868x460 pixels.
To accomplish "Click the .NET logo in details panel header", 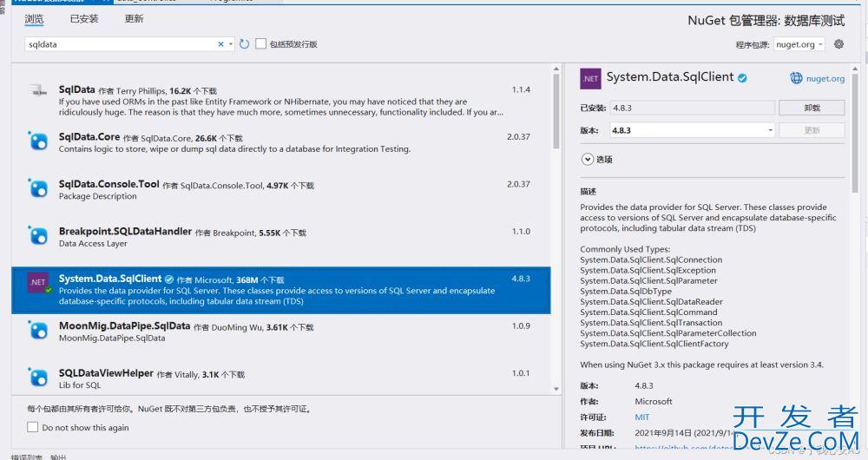I will [590, 79].
